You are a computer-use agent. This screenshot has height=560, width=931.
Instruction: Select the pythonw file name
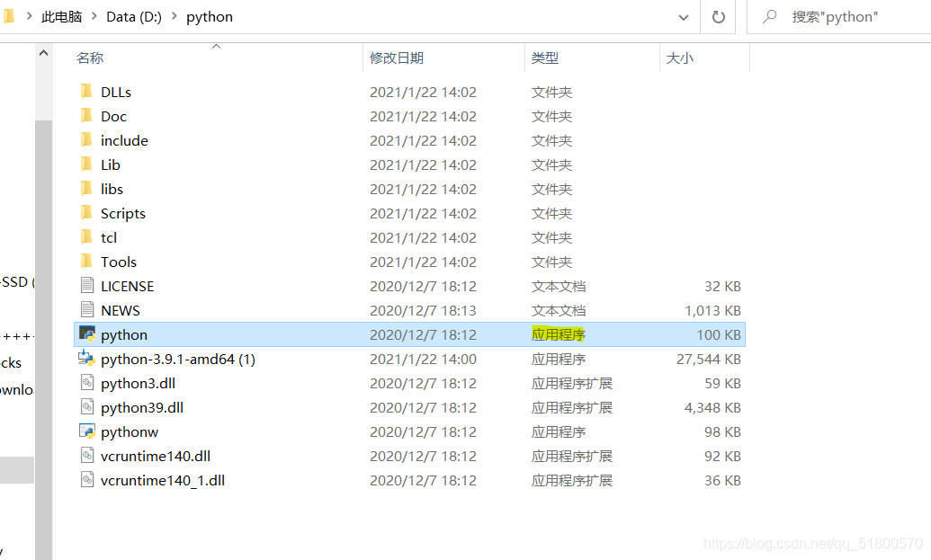(x=130, y=432)
